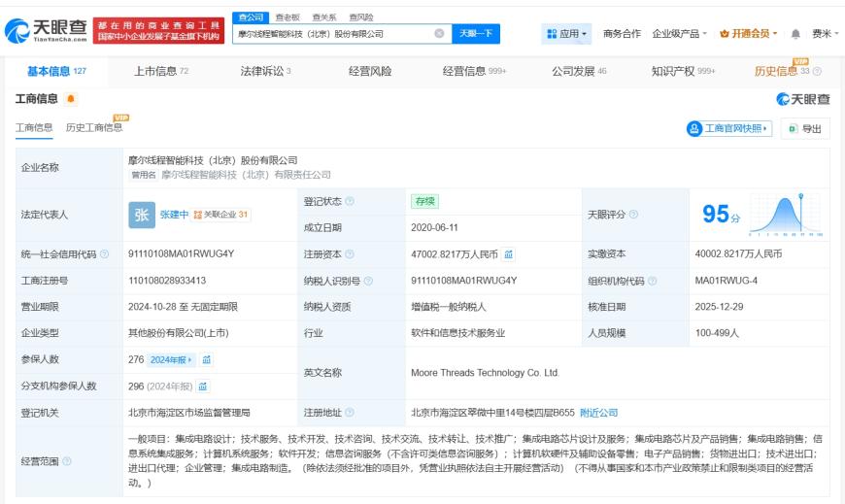Click the help icon next to 统一社会信用代码
The image size is (845, 504).
[x=105, y=253]
